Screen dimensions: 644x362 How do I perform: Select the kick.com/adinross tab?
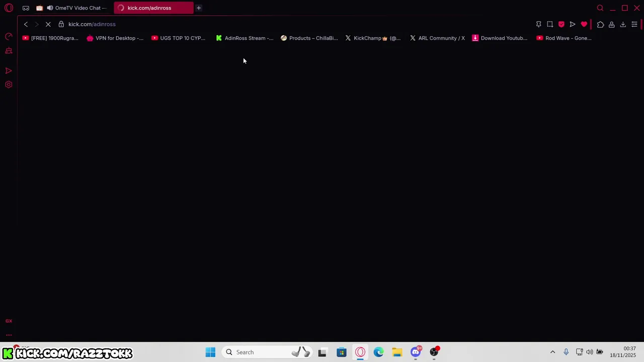(x=153, y=8)
